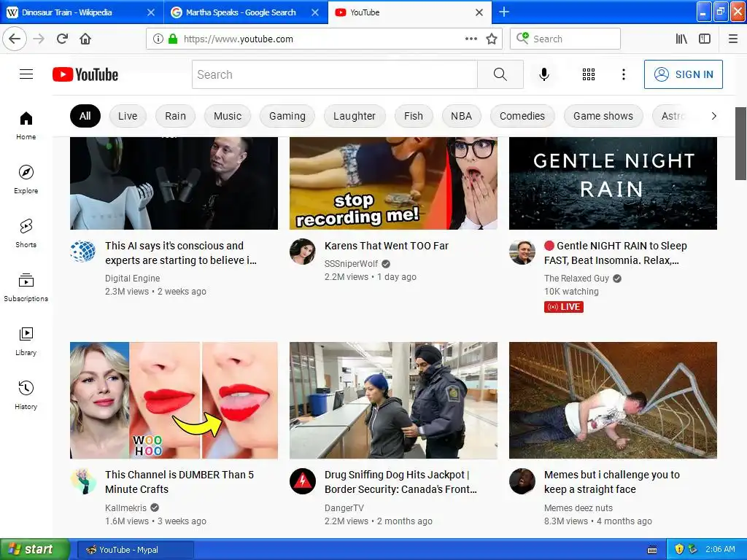Select the Game shows category chip
Image resolution: width=747 pixels, height=560 pixels.
[x=603, y=116]
